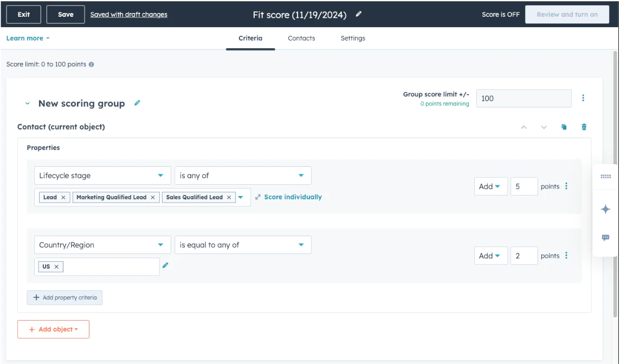Collapse the New scoring group
621x364 pixels.
point(27,103)
